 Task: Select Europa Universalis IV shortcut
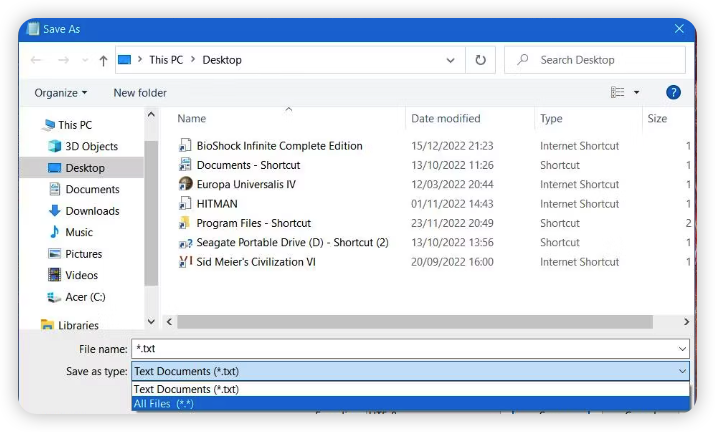pyautogui.click(x=246, y=184)
